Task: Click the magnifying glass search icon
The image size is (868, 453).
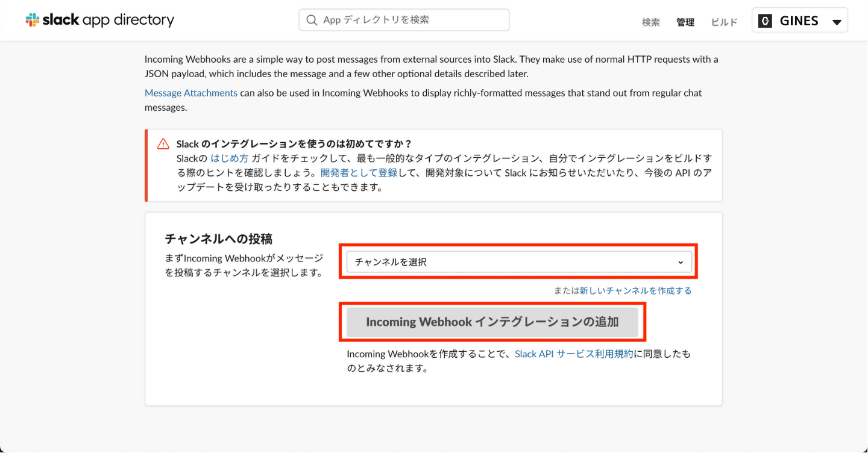Action: (x=312, y=20)
